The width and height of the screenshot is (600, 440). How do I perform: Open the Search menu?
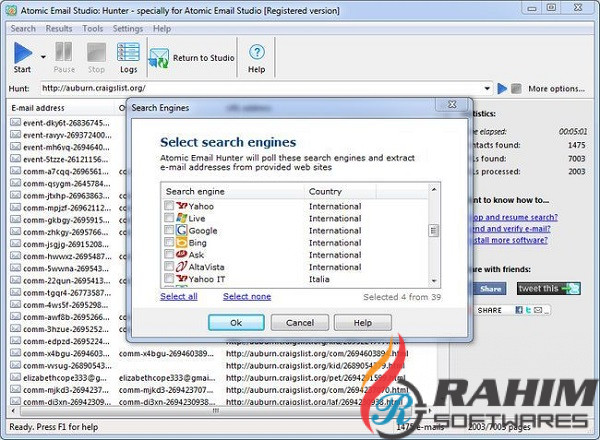pos(23,29)
